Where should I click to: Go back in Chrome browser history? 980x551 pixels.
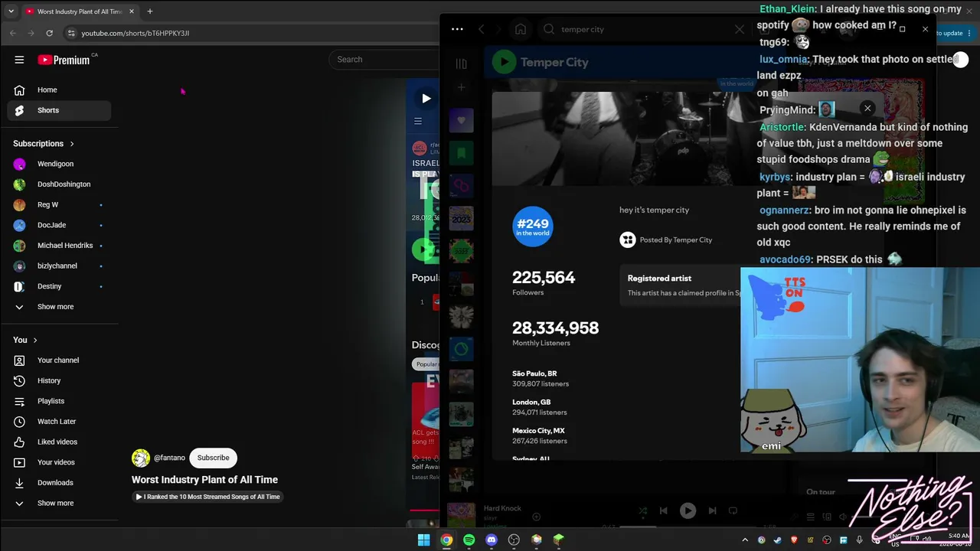tap(13, 33)
